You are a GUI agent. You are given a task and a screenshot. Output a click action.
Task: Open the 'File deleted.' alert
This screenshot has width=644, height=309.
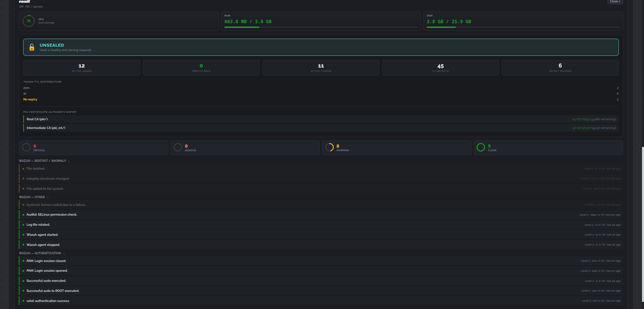click(321, 169)
